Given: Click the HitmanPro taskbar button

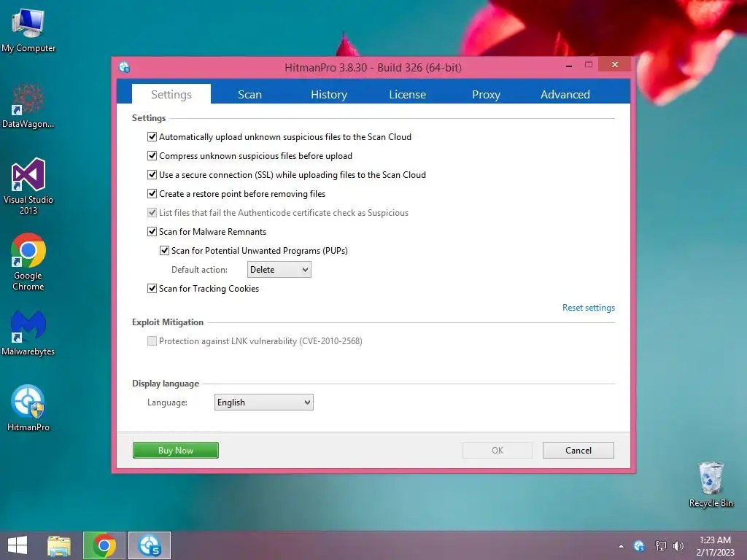Looking at the screenshot, I should (149, 545).
